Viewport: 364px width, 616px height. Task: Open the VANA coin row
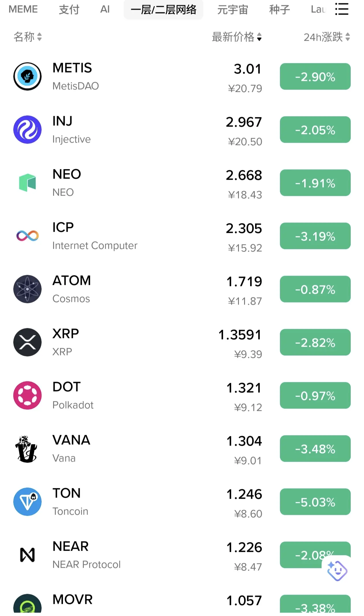[x=182, y=448]
